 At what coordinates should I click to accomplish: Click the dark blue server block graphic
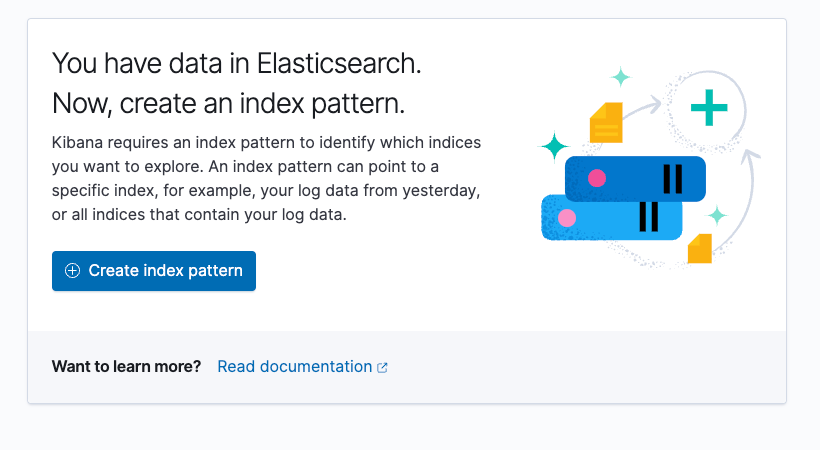tap(635, 178)
